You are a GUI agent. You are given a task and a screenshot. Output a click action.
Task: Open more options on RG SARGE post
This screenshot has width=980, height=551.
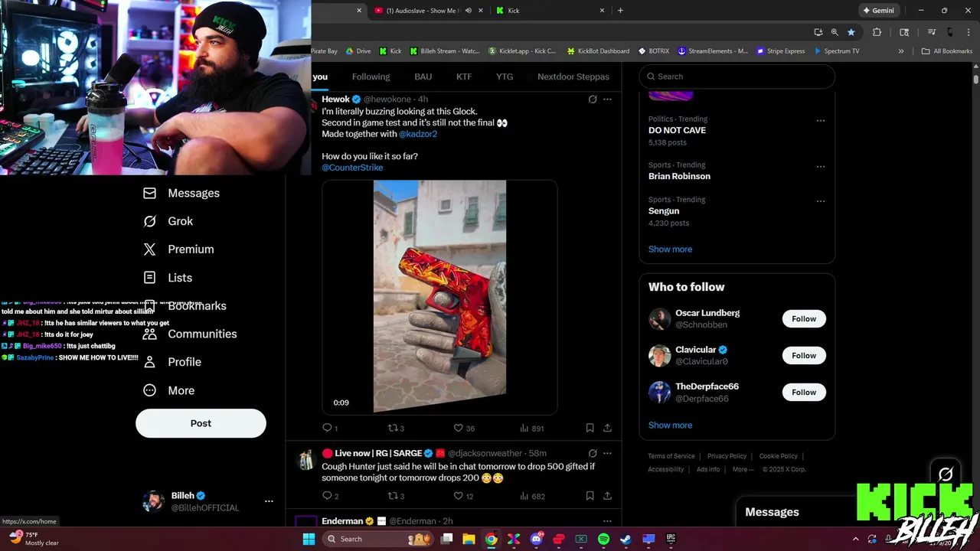tap(607, 453)
